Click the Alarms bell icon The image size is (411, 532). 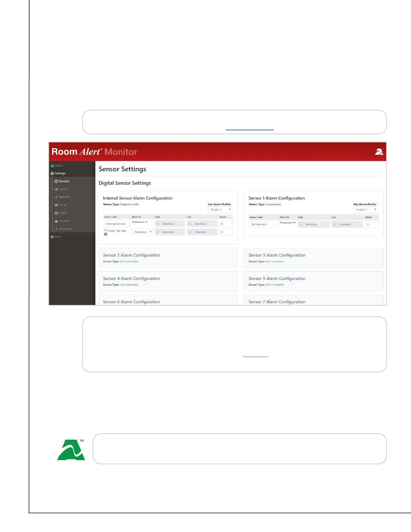point(56,189)
